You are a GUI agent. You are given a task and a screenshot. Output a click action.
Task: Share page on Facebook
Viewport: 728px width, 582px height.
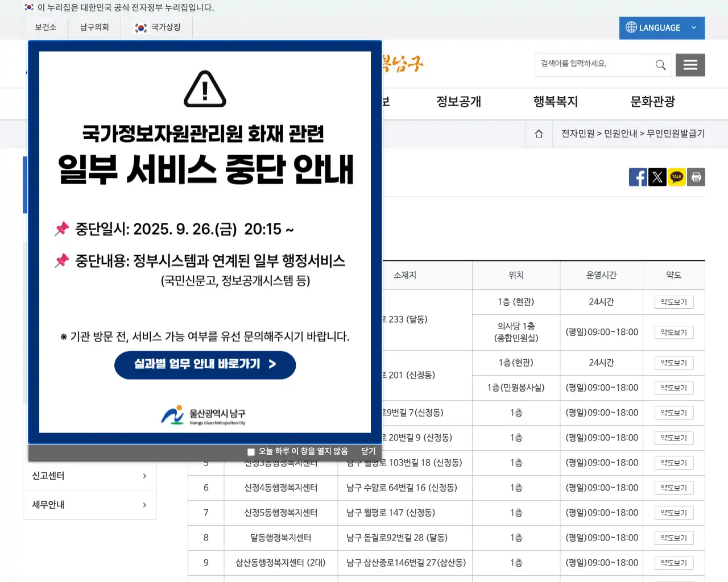638,177
